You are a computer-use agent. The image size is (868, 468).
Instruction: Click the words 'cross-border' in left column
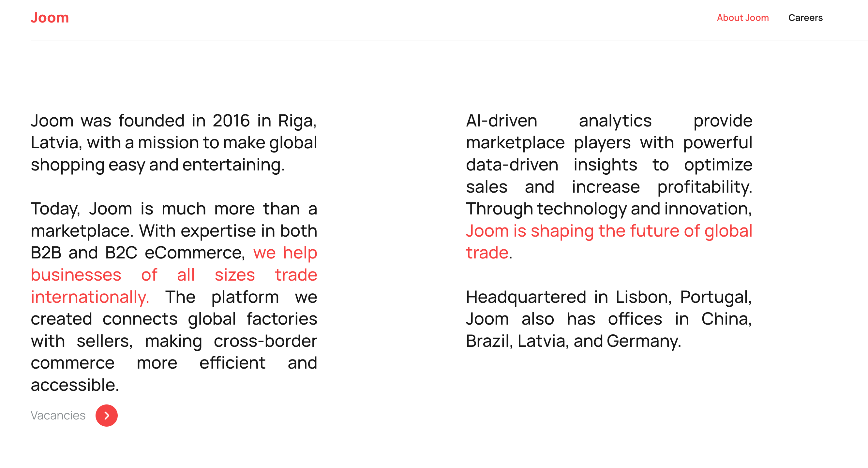(x=265, y=341)
